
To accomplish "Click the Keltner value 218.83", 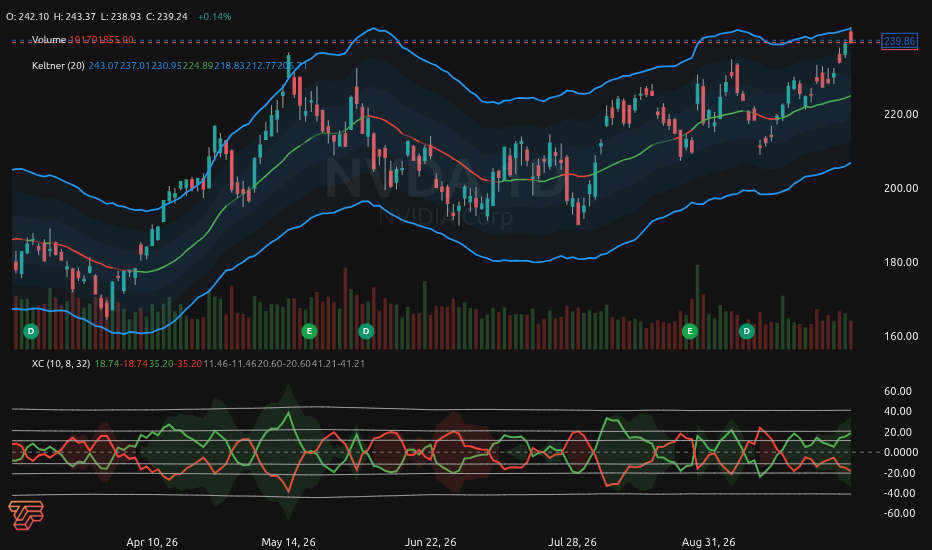I will [229, 65].
